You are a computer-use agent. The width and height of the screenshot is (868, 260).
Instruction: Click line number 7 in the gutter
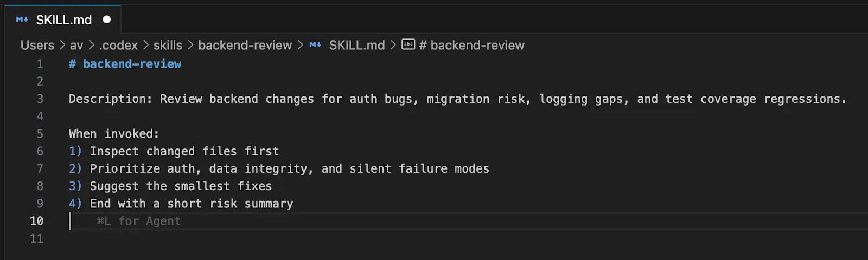40,168
